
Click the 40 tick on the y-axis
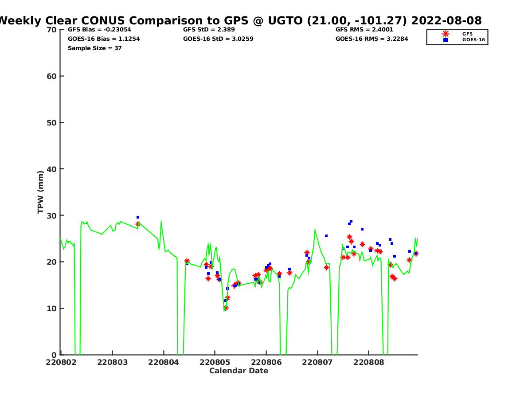pyautogui.click(x=52, y=169)
